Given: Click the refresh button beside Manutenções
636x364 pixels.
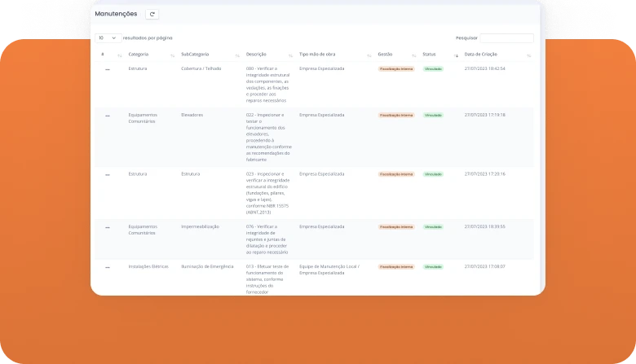Looking at the screenshot, I should pyautogui.click(x=152, y=14).
